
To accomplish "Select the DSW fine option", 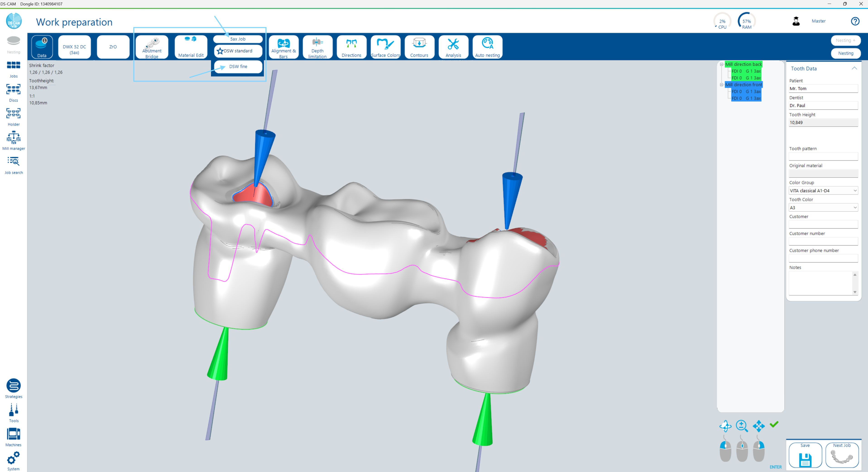I will click(x=238, y=66).
